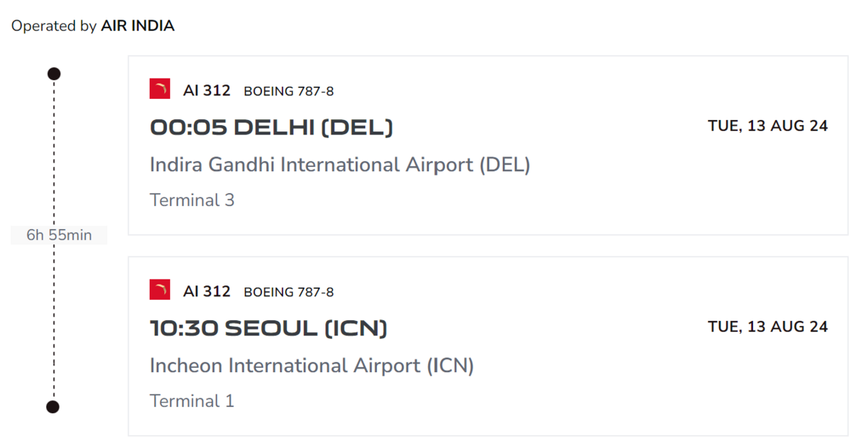Click the Operated by label
Image resolution: width=868 pixels, height=448 pixels.
(54, 26)
